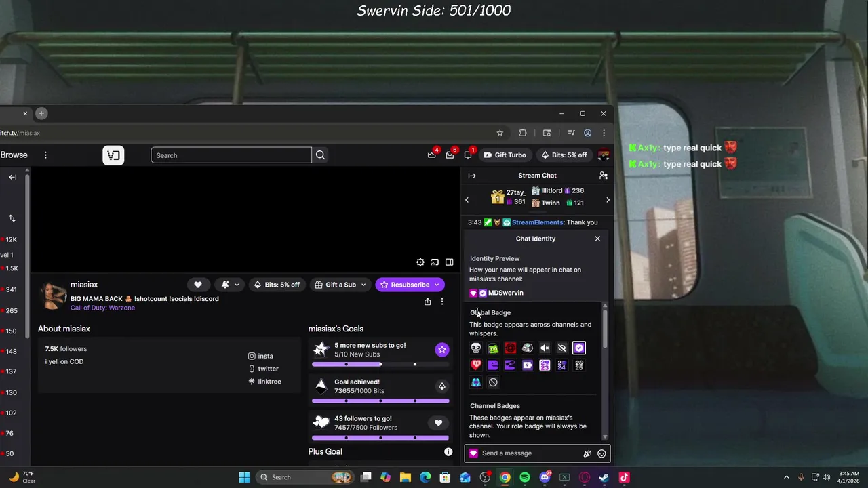This screenshot has height=488, width=868.
Task: Open the Twitch notifications inbox icon
Action: point(450,155)
